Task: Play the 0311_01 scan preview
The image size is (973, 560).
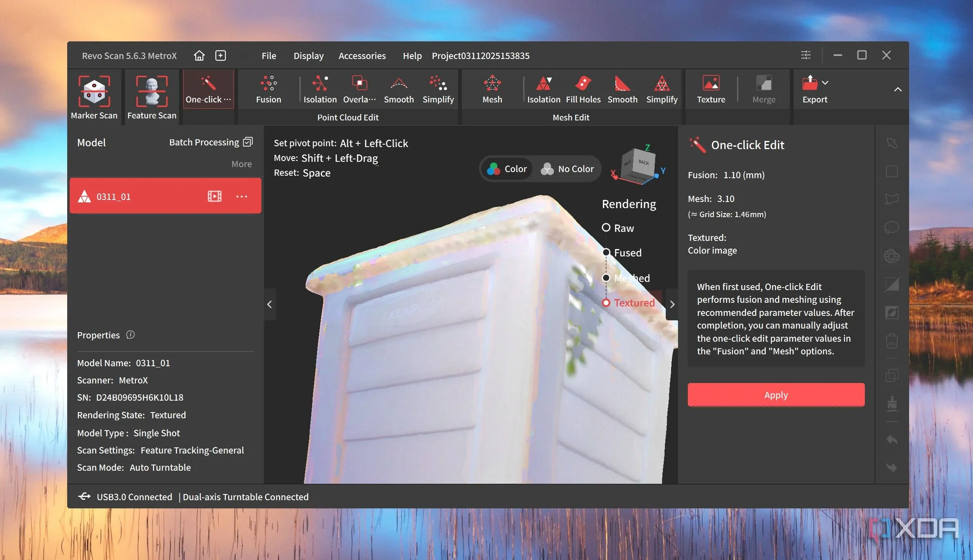Action: point(214,196)
